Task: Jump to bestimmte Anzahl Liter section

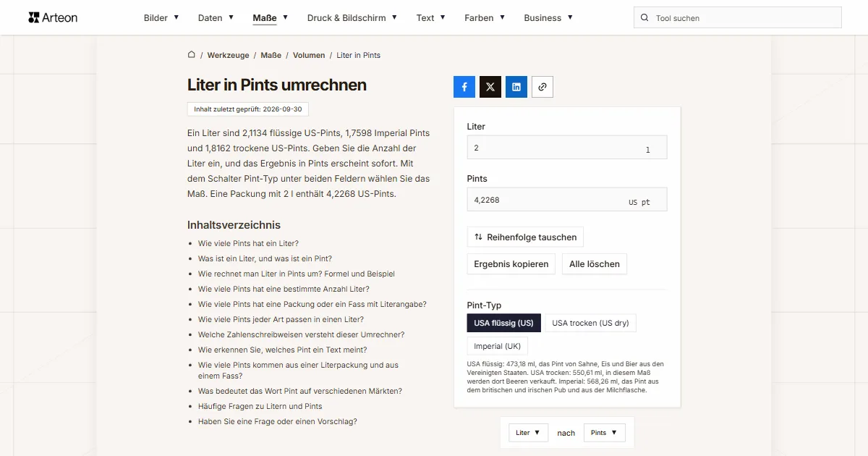Action: click(x=284, y=289)
